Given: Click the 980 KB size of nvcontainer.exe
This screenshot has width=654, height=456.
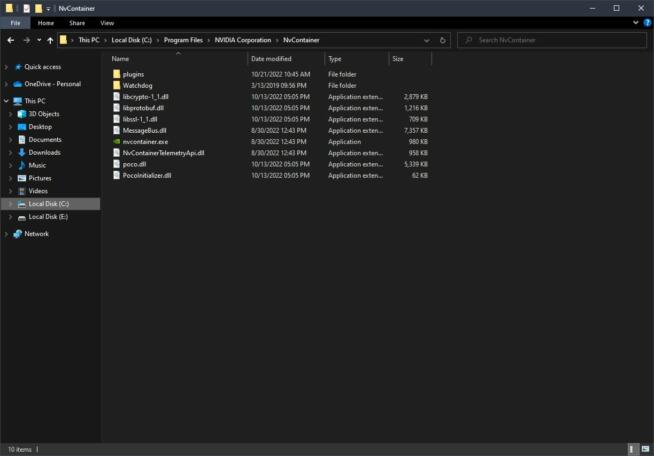Looking at the screenshot, I should click(418, 142).
